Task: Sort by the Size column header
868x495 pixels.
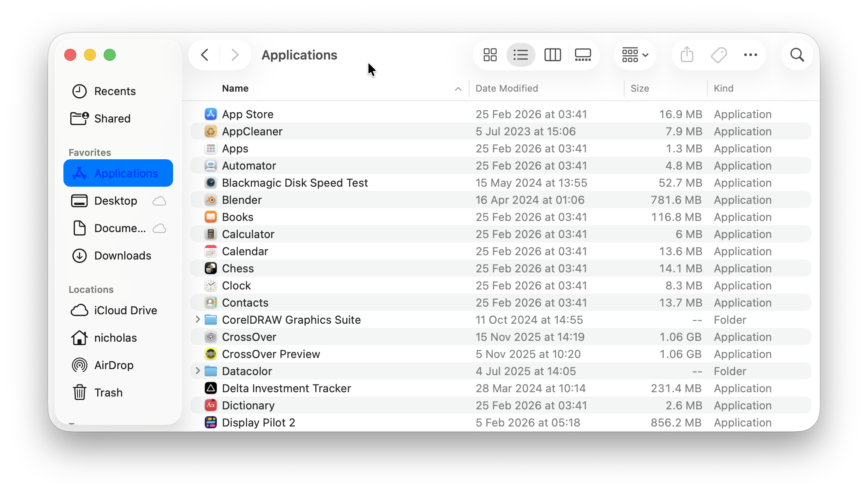Action: (x=640, y=88)
